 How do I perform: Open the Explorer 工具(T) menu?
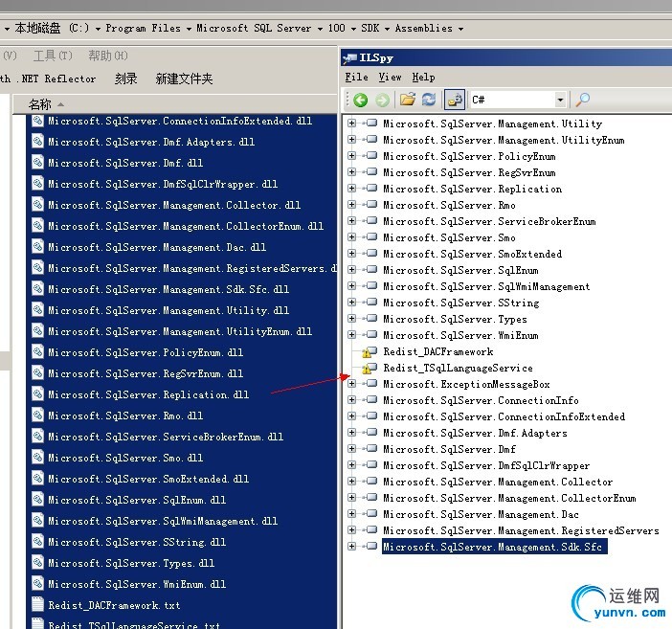click(x=54, y=56)
